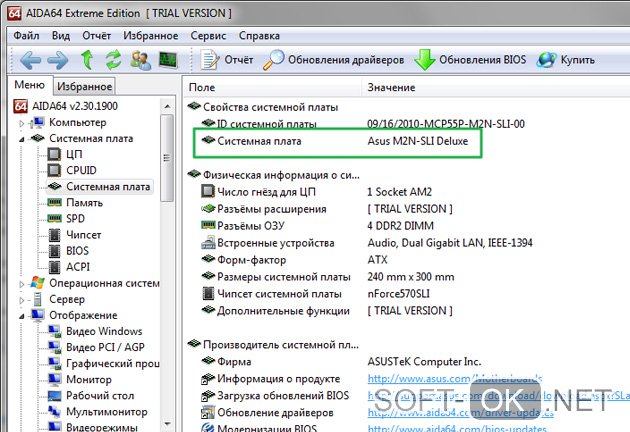Image resolution: width=630 pixels, height=432 pixels.
Task: Click the tree scrollbar up arrow
Action: click(x=167, y=106)
